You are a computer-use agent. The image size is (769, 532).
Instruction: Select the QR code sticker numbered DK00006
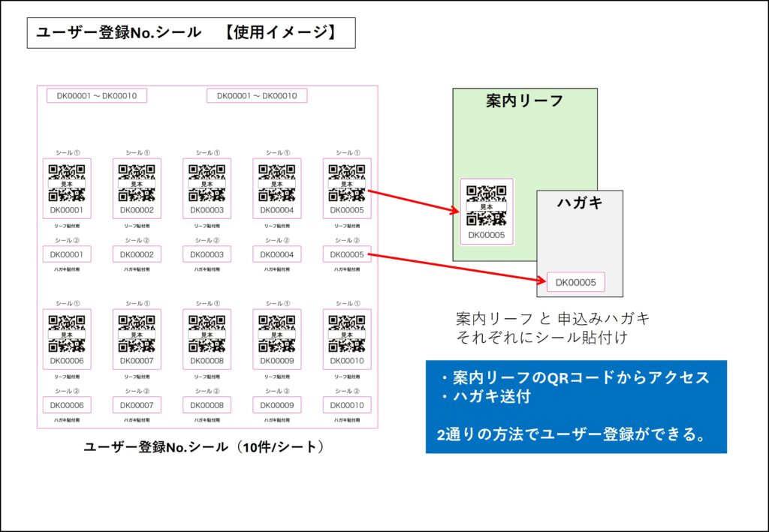(66, 338)
